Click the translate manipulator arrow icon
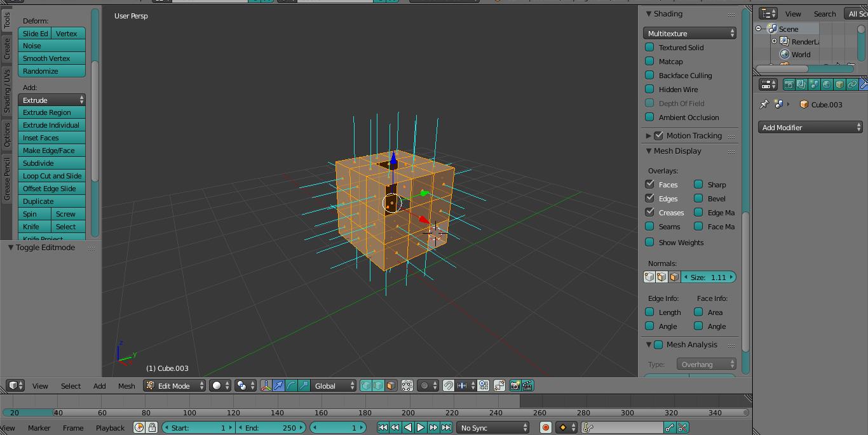The height and width of the screenshot is (435, 868). pyautogui.click(x=278, y=385)
